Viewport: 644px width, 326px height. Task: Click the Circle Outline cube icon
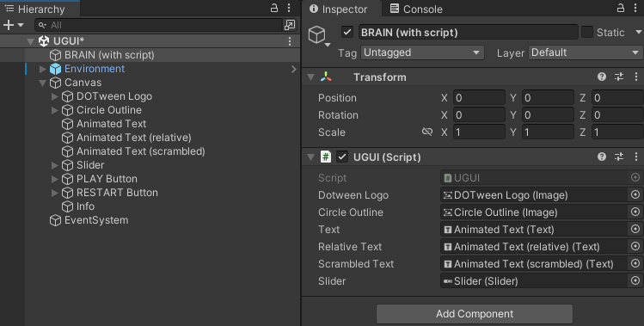coord(67,110)
